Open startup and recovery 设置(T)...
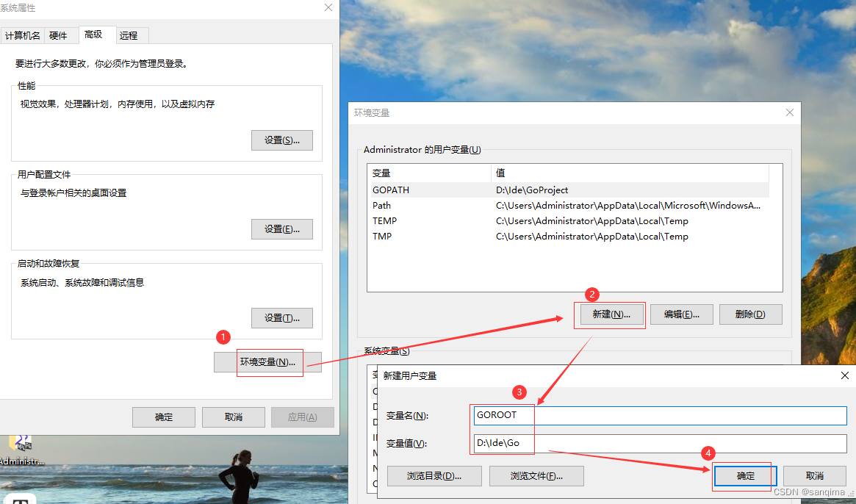This screenshot has width=856, height=504. pos(282,318)
